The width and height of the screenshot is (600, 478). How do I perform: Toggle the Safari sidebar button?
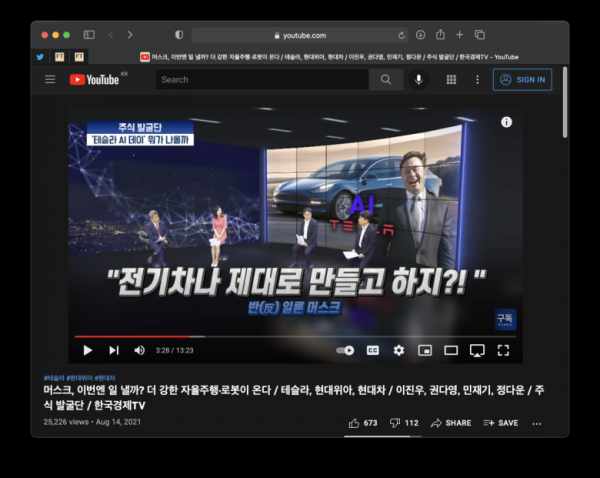(89, 35)
